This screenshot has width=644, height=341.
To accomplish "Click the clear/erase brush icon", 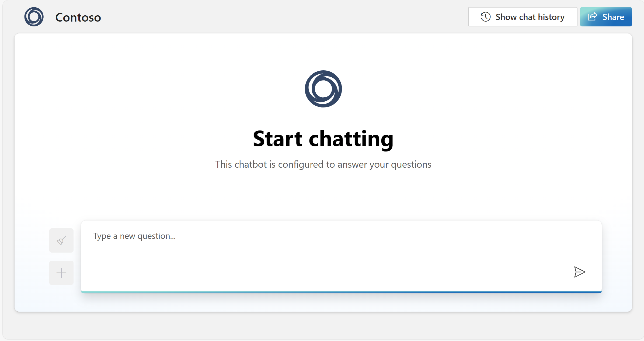I will click(x=61, y=240).
